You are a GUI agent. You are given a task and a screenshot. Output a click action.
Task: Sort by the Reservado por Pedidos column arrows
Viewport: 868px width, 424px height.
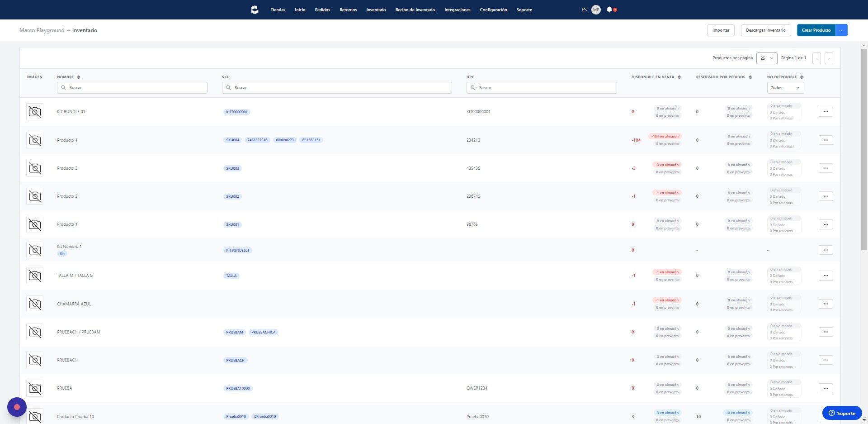pos(750,77)
